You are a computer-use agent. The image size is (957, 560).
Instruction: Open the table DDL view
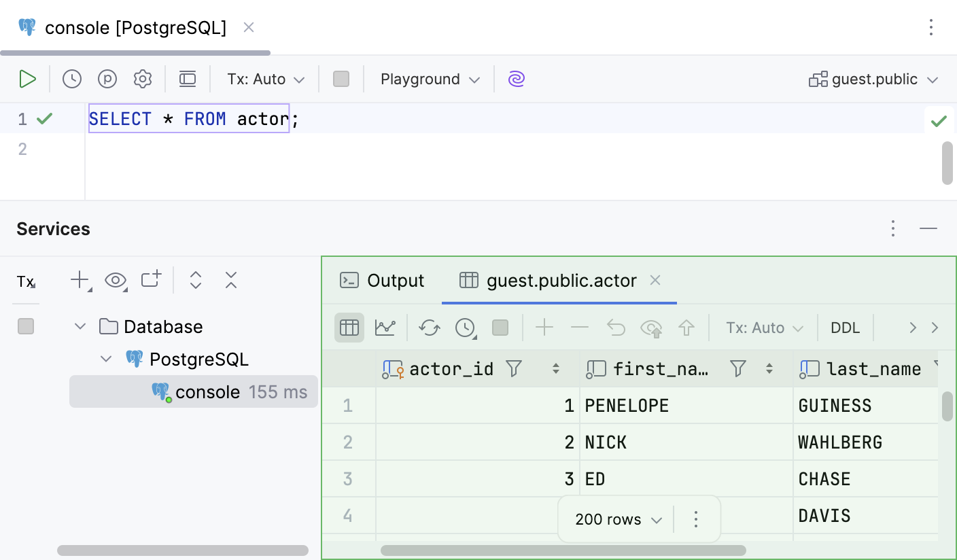(x=845, y=328)
